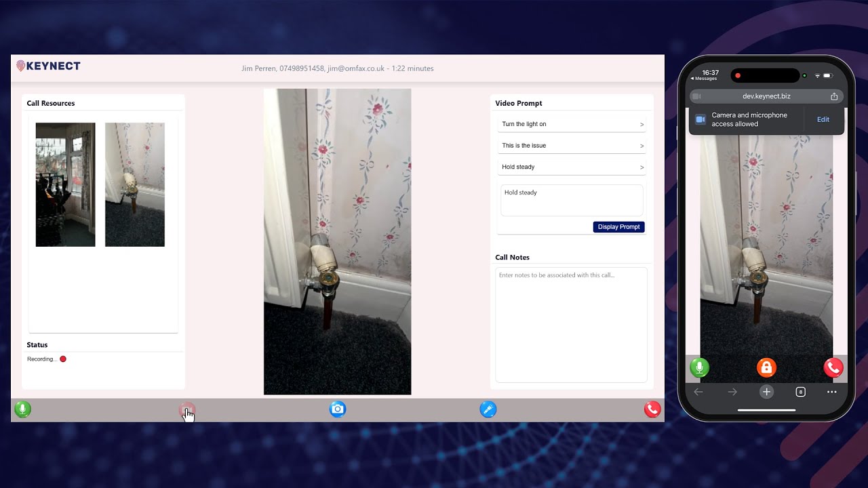Viewport: 868px width, 488px height.
Task: Expand the 'This is the issue' prompt
Action: 572,146
